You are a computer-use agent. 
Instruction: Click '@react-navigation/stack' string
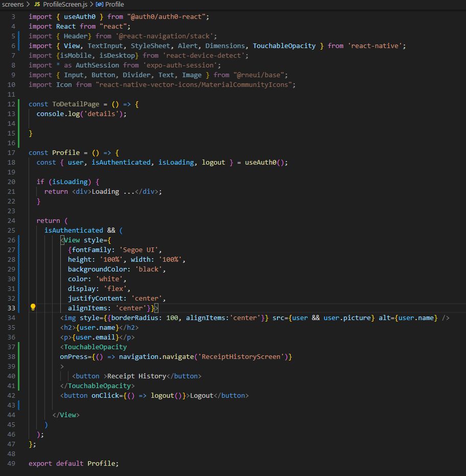(164, 36)
